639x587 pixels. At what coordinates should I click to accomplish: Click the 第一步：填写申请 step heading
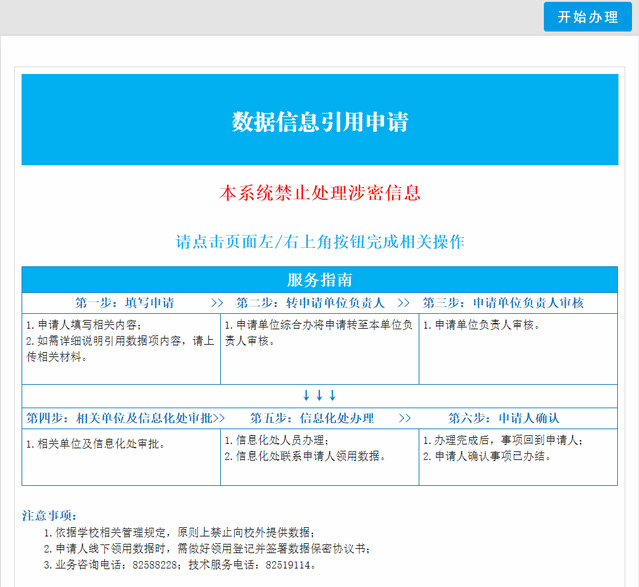click(124, 302)
